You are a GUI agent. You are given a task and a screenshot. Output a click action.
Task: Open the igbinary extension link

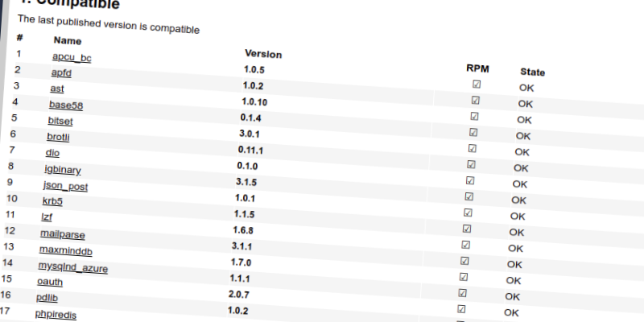coord(62,170)
